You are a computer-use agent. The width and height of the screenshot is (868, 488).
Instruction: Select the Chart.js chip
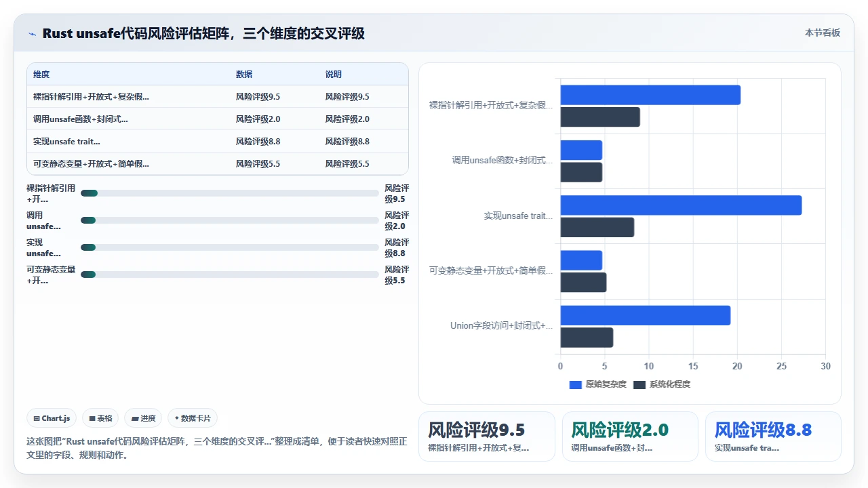tap(52, 418)
